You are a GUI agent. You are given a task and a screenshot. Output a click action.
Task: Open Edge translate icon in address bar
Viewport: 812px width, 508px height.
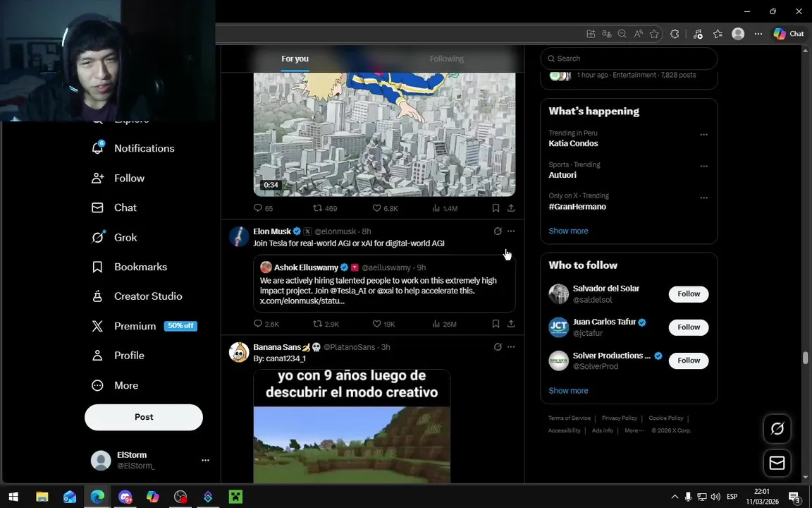tap(606, 34)
